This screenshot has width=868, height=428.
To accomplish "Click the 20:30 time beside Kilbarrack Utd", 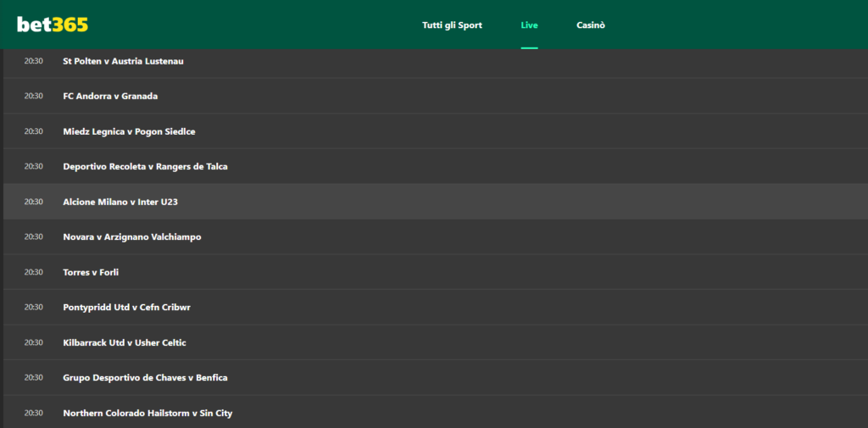I will coord(33,342).
